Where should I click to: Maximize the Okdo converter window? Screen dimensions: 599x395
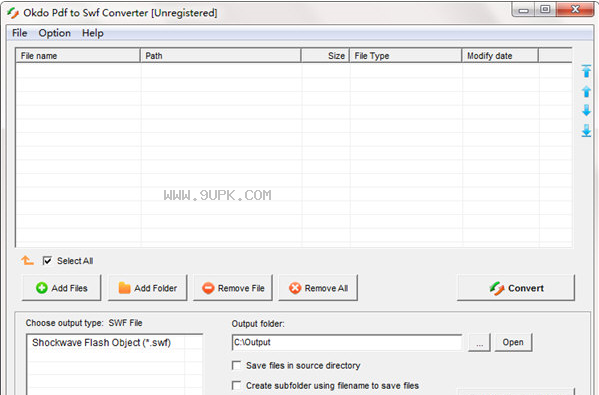[x=546, y=10]
